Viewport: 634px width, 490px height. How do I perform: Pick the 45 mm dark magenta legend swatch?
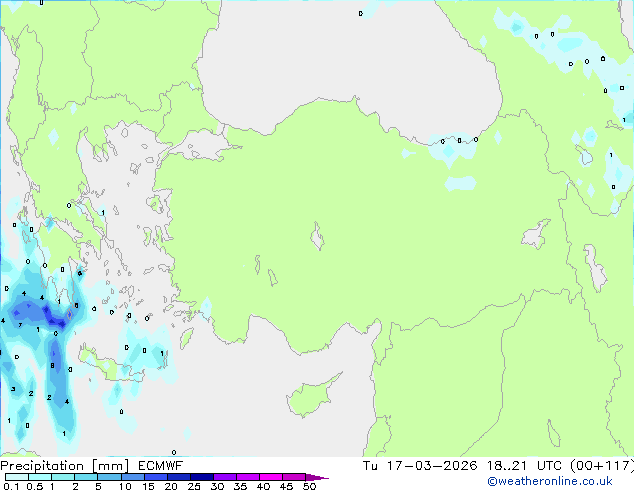(294, 477)
